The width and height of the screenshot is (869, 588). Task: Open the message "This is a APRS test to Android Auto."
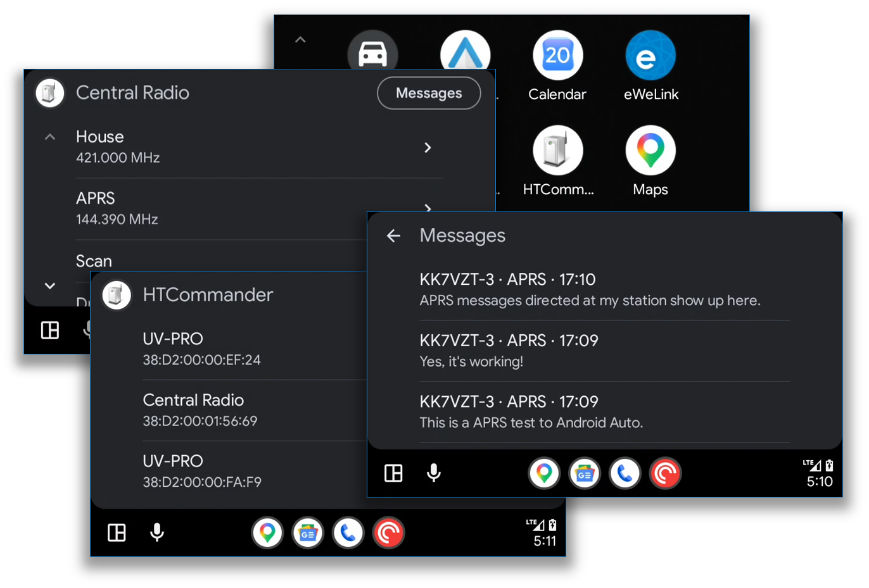click(605, 412)
